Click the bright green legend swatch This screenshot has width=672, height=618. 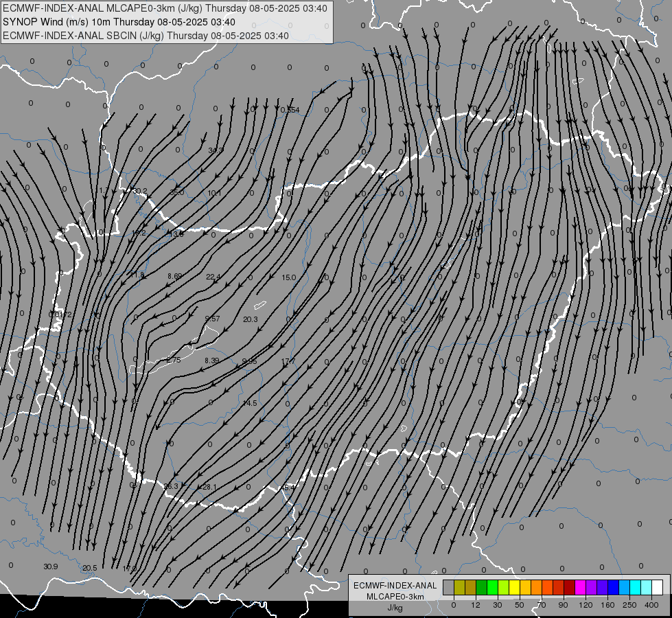[492, 587]
